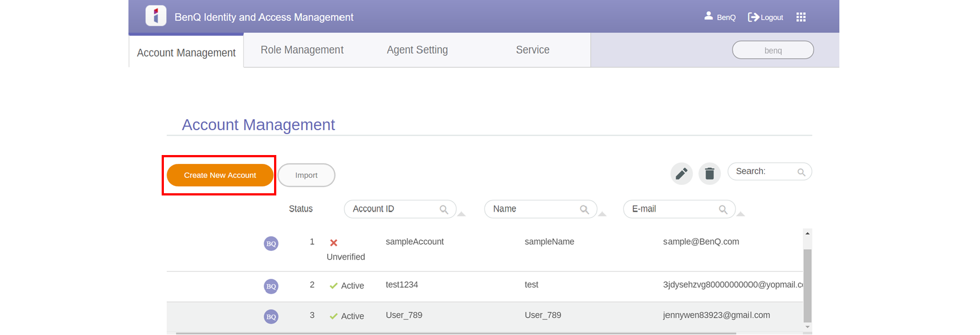This screenshot has width=980, height=335.
Task: Click the Name filter input field
Action: pos(532,209)
